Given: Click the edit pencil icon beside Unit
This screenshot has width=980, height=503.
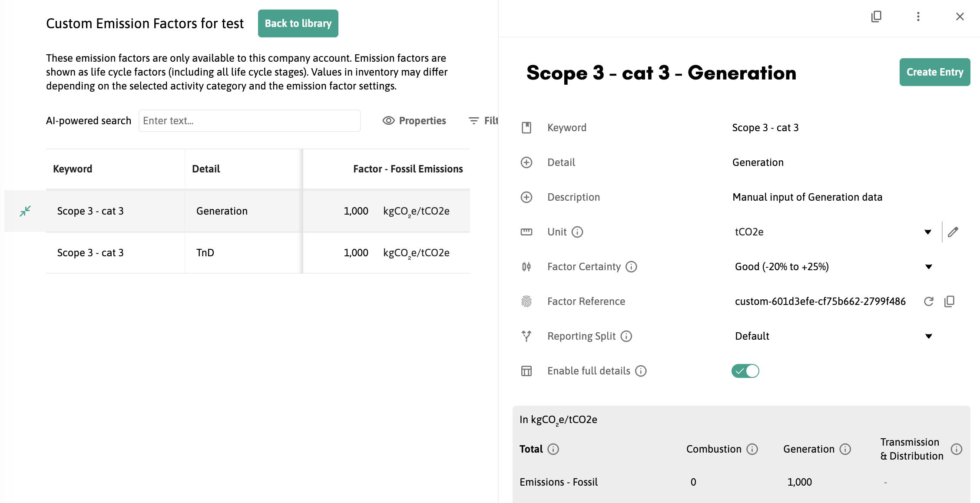Looking at the screenshot, I should pyautogui.click(x=953, y=232).
